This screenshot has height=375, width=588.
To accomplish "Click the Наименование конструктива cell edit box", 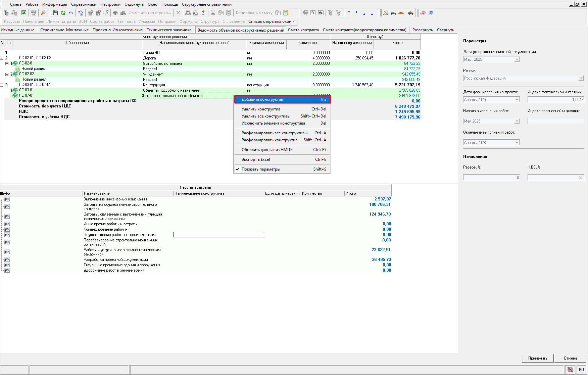I will tap(219, 235).
